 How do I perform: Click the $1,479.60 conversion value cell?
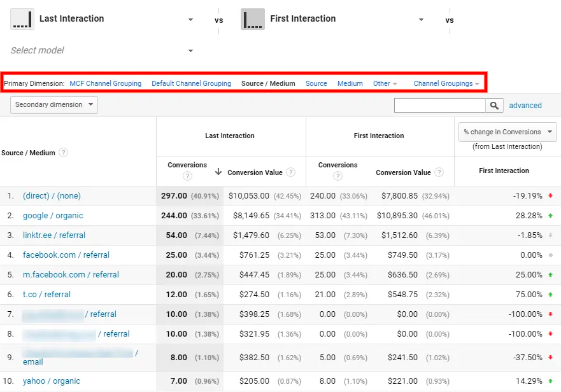pyautogui.click(x=251, y=235)
